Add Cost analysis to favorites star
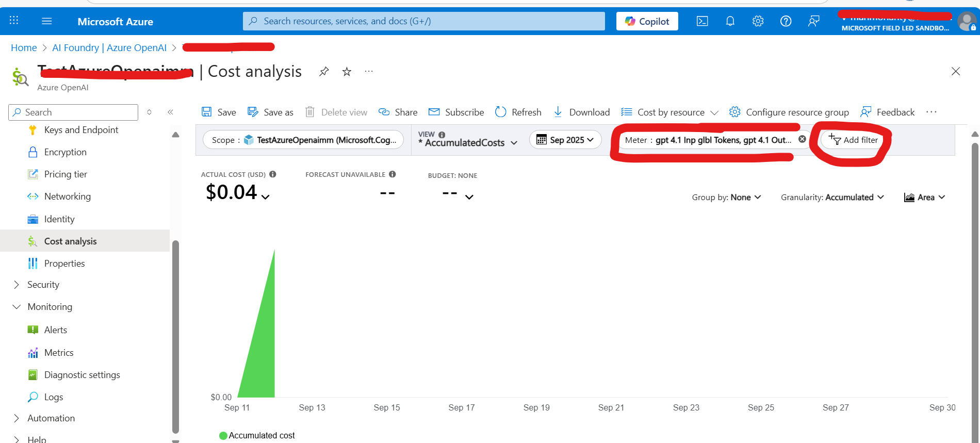Viewport: 980px width, 443px height. click(347, 72)
